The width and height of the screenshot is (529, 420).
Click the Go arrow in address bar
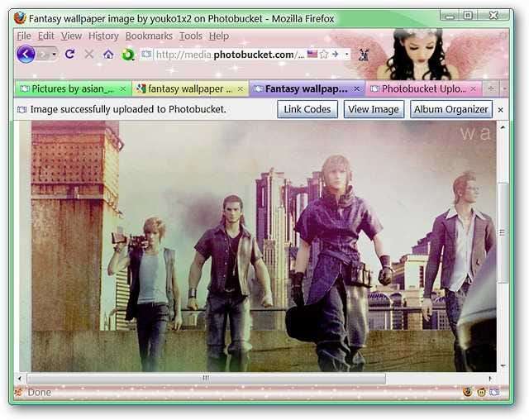pos(335,54)
